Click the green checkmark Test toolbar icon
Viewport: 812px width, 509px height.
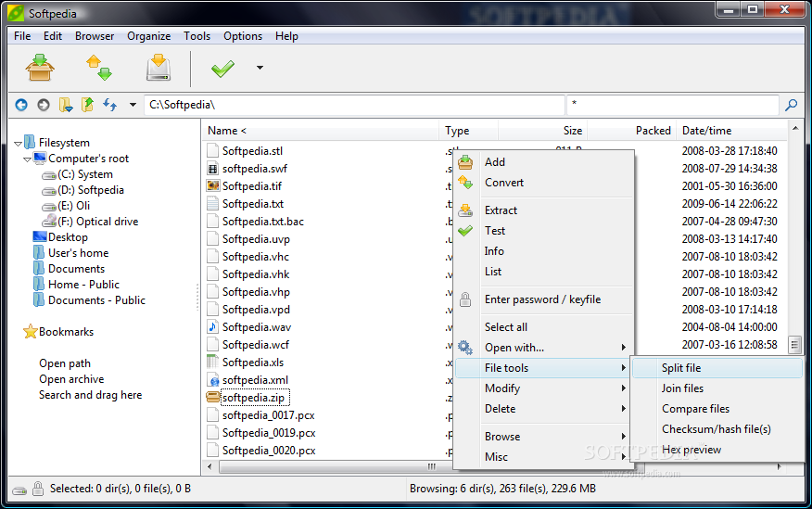[x=222, y=68]
